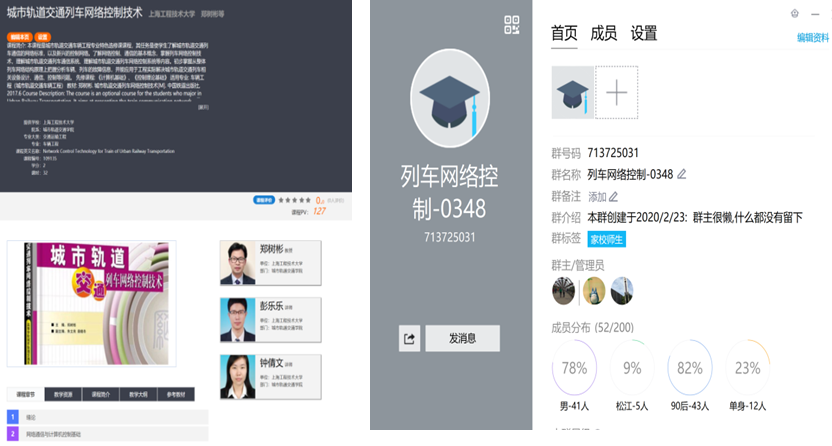Click the share group icon
Viewport: 832px width, 446px height.
409,338
